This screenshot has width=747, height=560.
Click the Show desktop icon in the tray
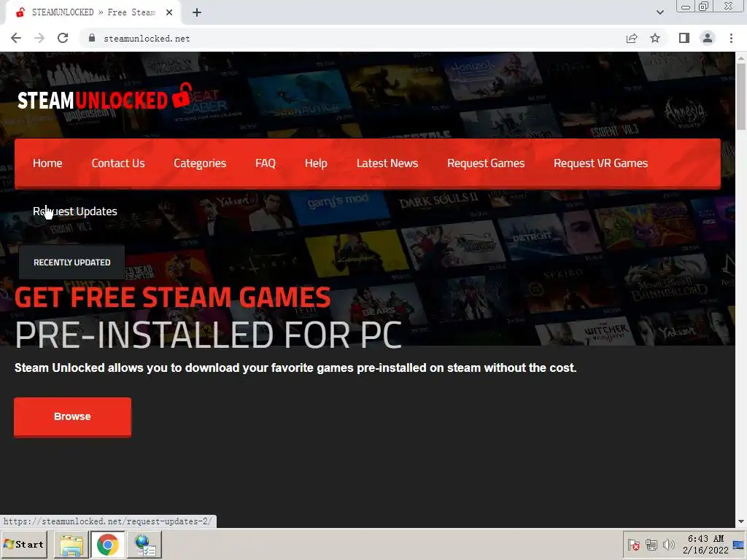[x=738, y=545]
